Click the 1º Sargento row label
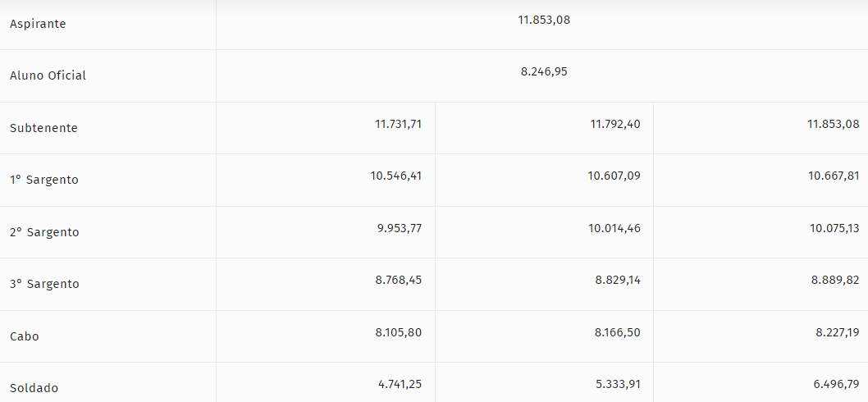The width and height of the screenshot is (868, 402). pyautogui.click(x=44, y=180)
